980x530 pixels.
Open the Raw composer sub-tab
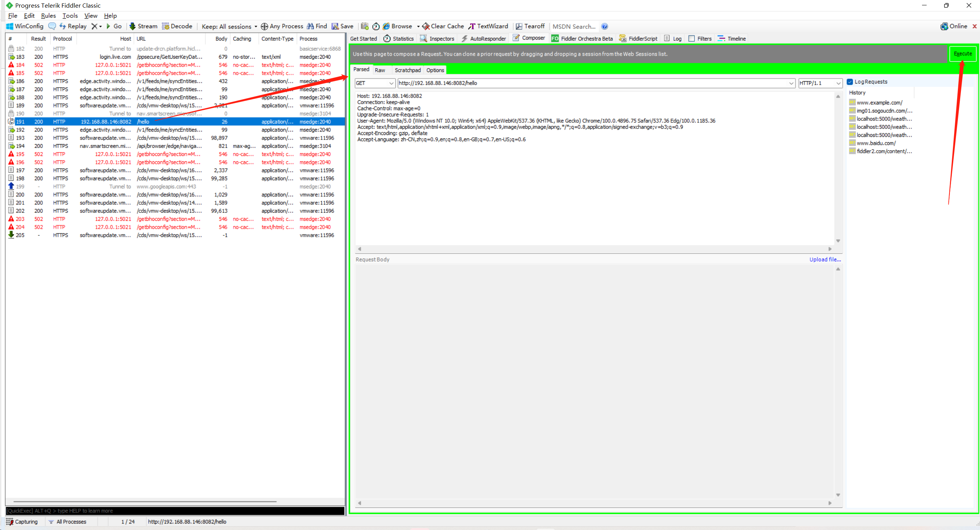380,70
